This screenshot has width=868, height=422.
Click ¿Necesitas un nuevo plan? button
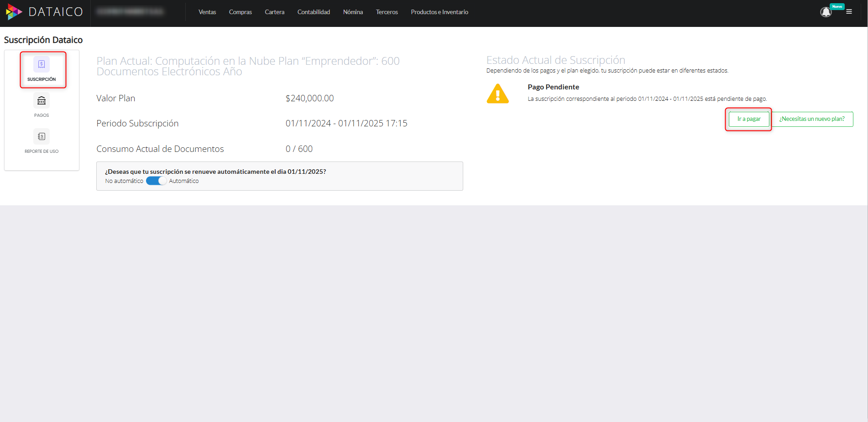click(x=811, y=119)
